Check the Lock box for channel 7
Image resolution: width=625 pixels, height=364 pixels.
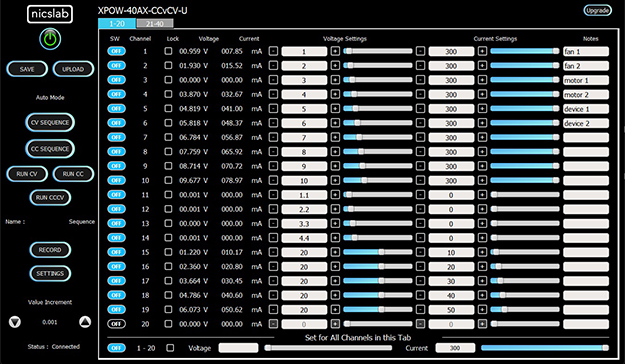(169, 138)
